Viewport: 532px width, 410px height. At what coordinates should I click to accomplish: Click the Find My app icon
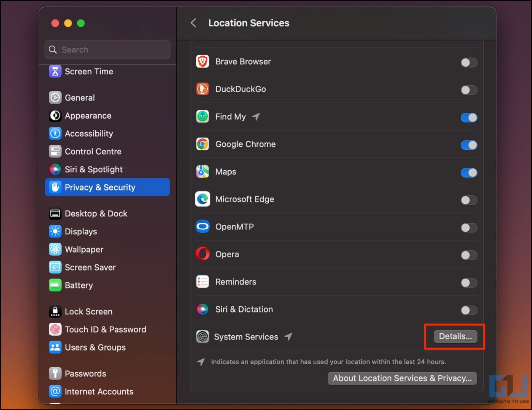tap(202, 117)
